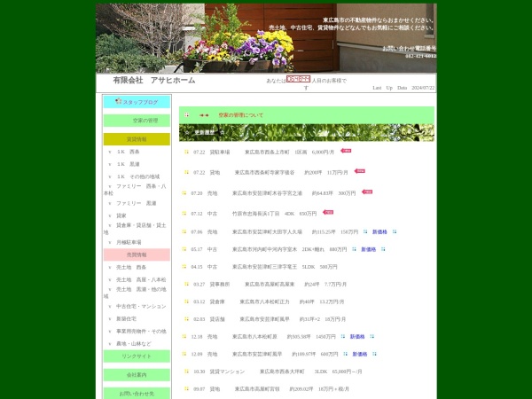Click 新価格 on the 07.06 売地 row
The image size is (532, 399).
click(379, 231)
